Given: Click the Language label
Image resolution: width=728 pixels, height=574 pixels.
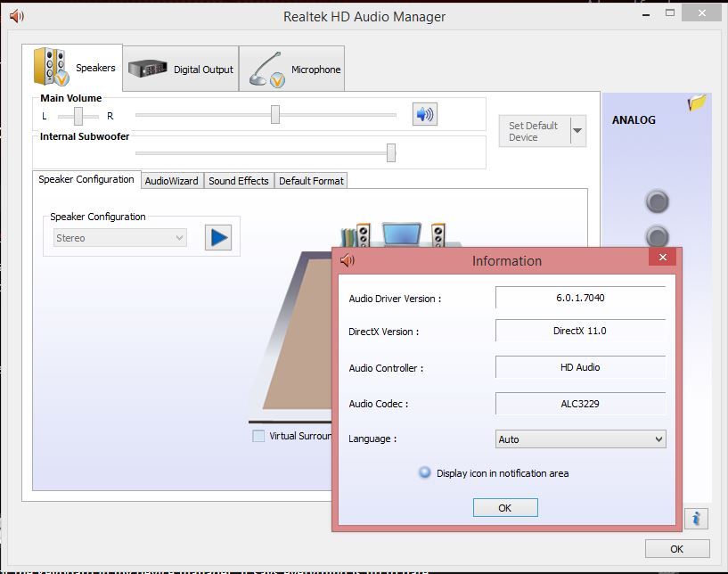Looking at the screenshot, I should coord(372,439).
